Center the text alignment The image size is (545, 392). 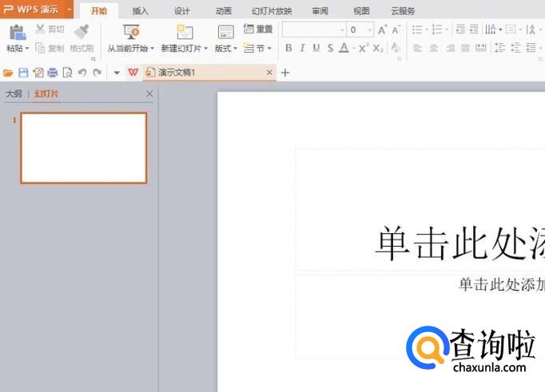(x=433, y=48)
